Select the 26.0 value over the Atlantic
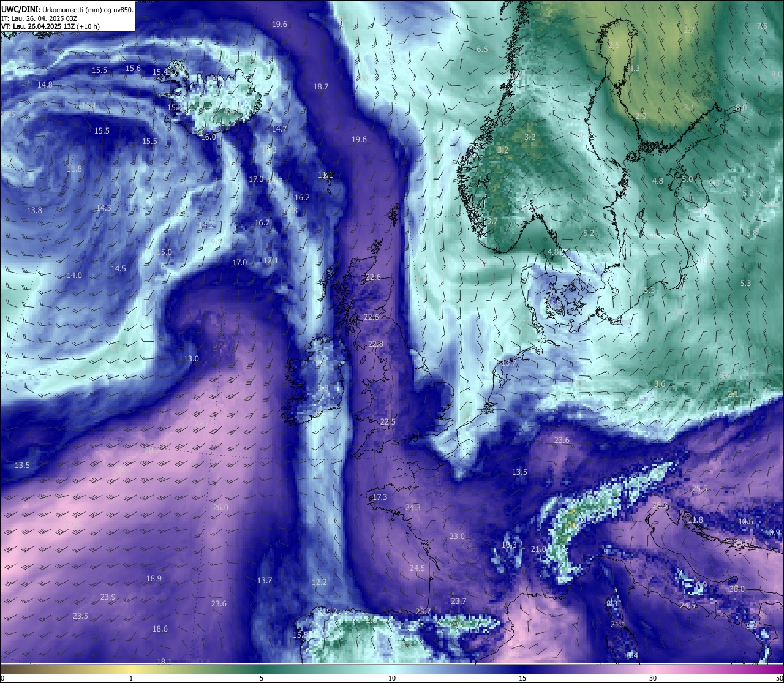This screenshot has width=784, height=683. point(221,508)
